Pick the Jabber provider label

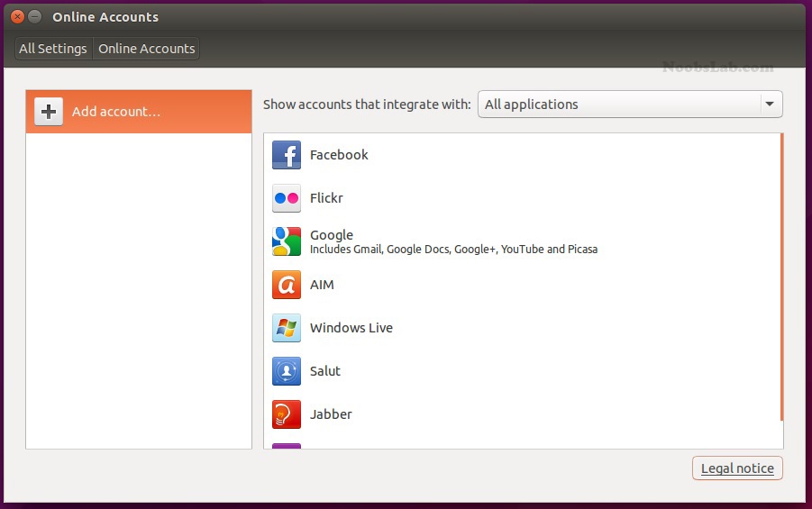[x=331, y=414]
